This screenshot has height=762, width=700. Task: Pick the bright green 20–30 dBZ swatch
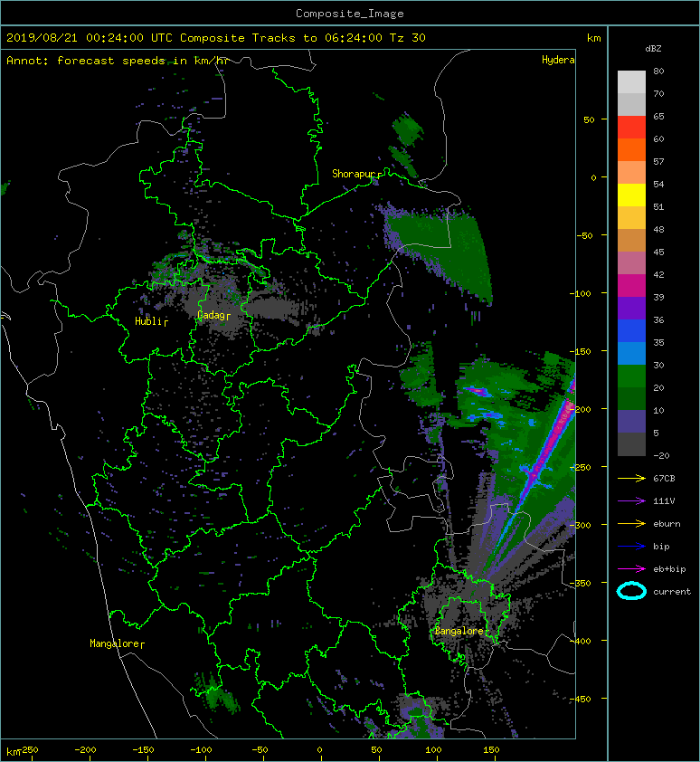point(631,376)
